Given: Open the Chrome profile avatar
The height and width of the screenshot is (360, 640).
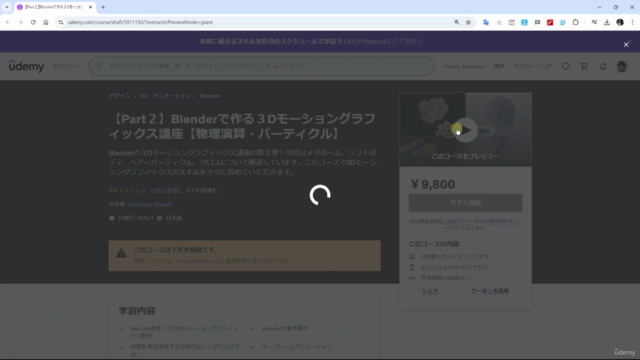Looking at the screenshot, I should (620, 22).
